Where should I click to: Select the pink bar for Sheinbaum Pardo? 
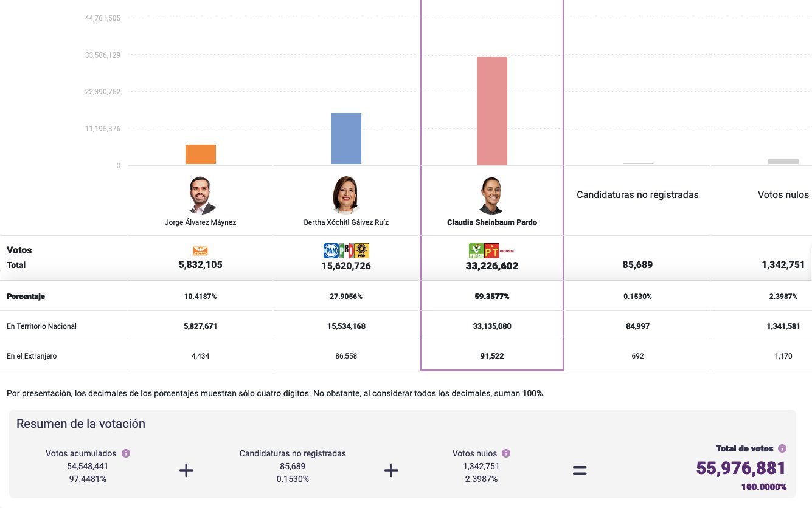click(x=491, y=111)
